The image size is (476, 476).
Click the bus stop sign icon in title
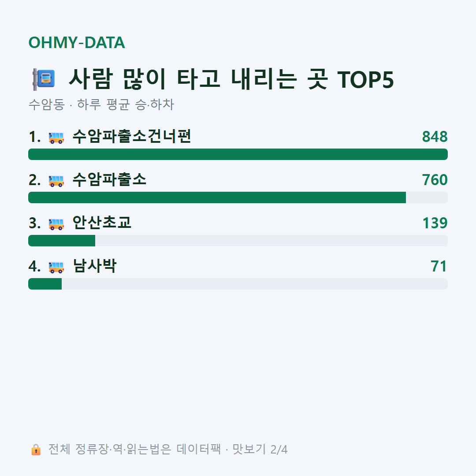(44, 79)
